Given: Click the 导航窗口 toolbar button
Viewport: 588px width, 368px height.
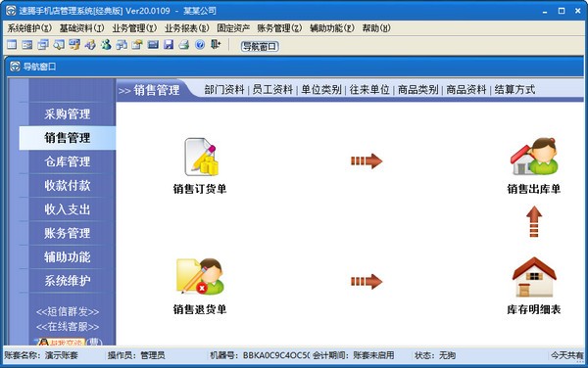Looking at the screenshot, I should click(x=260, y=46).
